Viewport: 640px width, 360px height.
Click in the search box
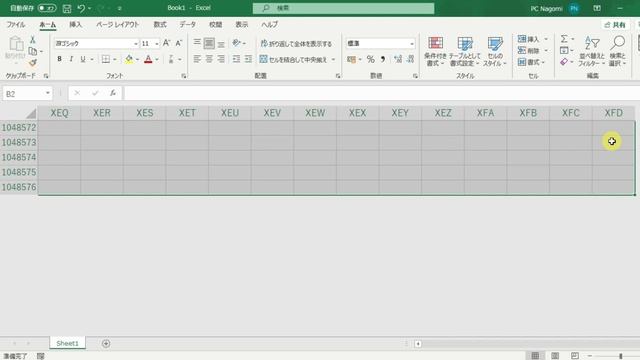pos(343,8)
